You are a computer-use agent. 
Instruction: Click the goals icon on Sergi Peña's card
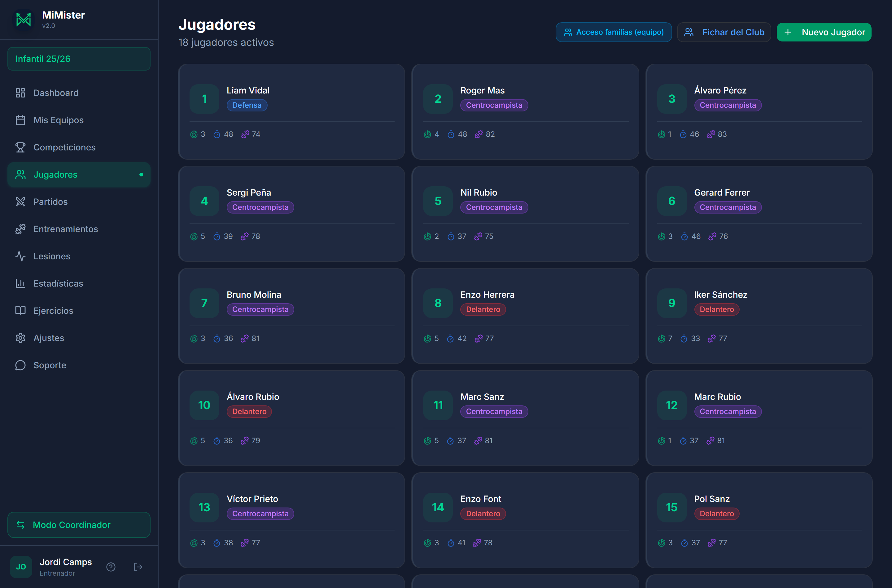(x=194, y=236)
